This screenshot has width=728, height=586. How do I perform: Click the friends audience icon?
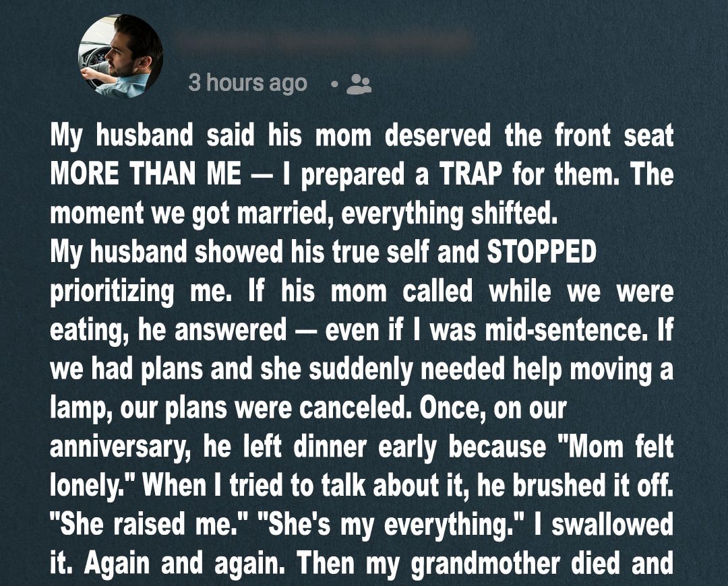358,85
